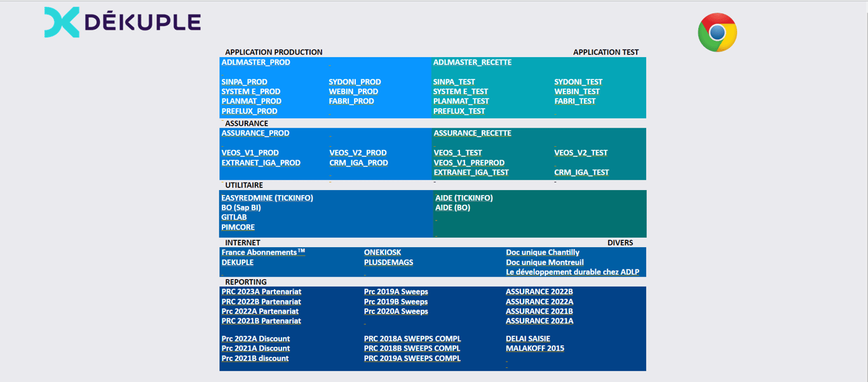868x382 pixels.
Task: Open SYDONI_PROD application
Action: [x=355, y=82]
